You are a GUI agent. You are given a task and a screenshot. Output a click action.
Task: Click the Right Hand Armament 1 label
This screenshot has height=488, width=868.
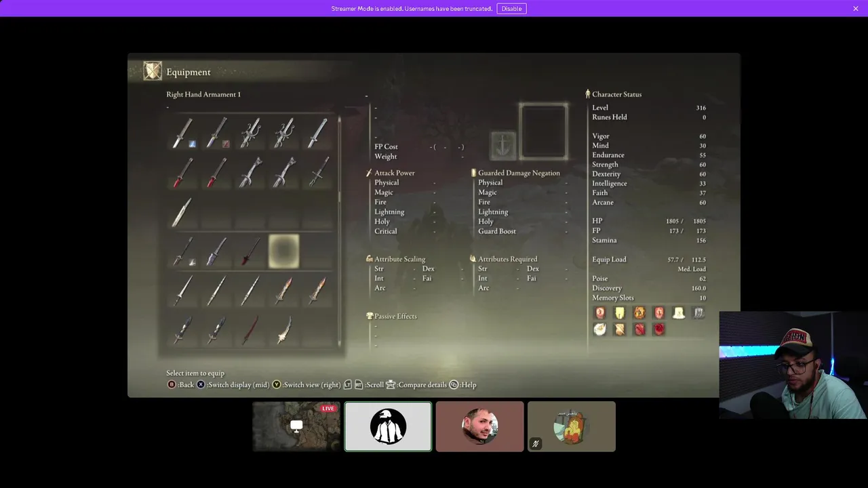(x=203, y=94)
